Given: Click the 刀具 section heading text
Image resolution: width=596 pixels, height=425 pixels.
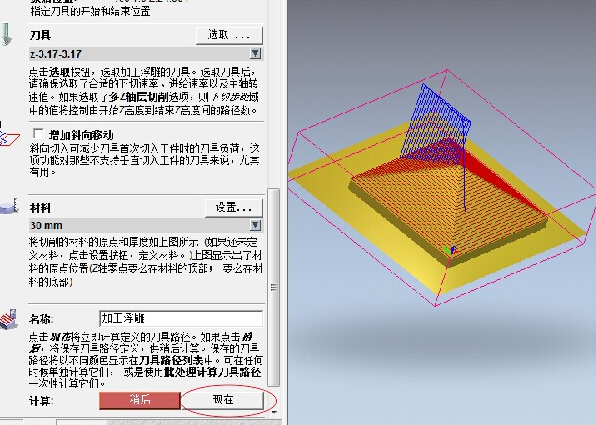Looking at the screenshot, I should click(40, 35).
